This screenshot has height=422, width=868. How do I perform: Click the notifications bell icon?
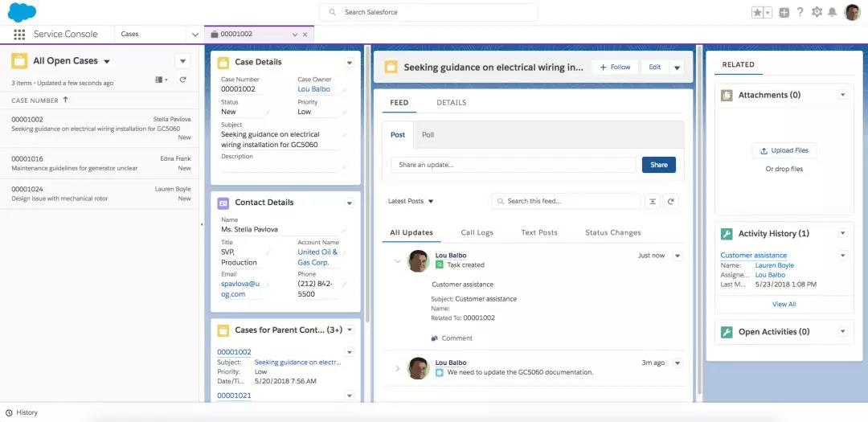click(x=833, y=12)
